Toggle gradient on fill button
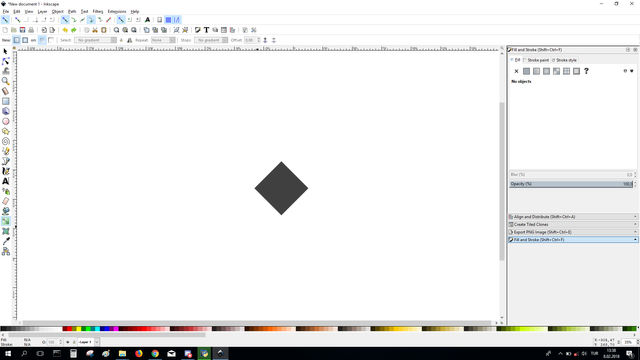640x360 pixels. tap(42, 40)
